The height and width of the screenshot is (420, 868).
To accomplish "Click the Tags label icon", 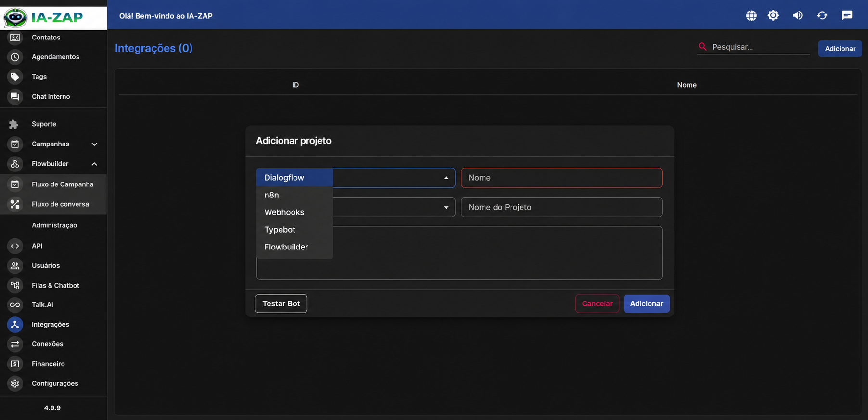I will tap(15, 77).
